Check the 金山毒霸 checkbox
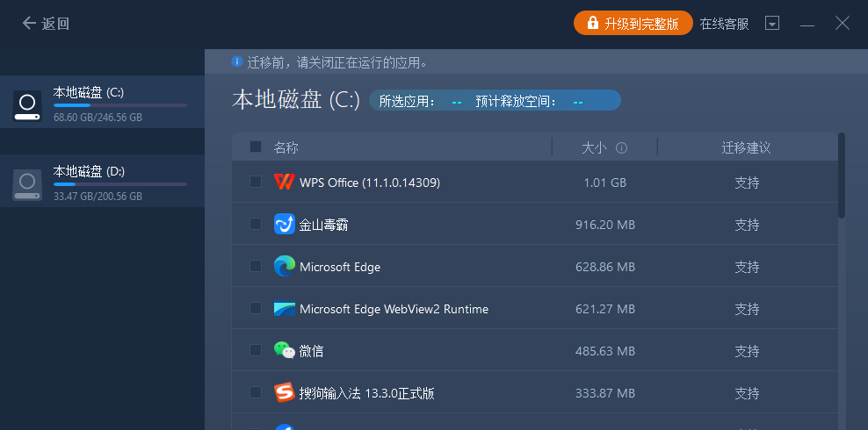The width and height of the screenshot is (868, 430). 255,224
